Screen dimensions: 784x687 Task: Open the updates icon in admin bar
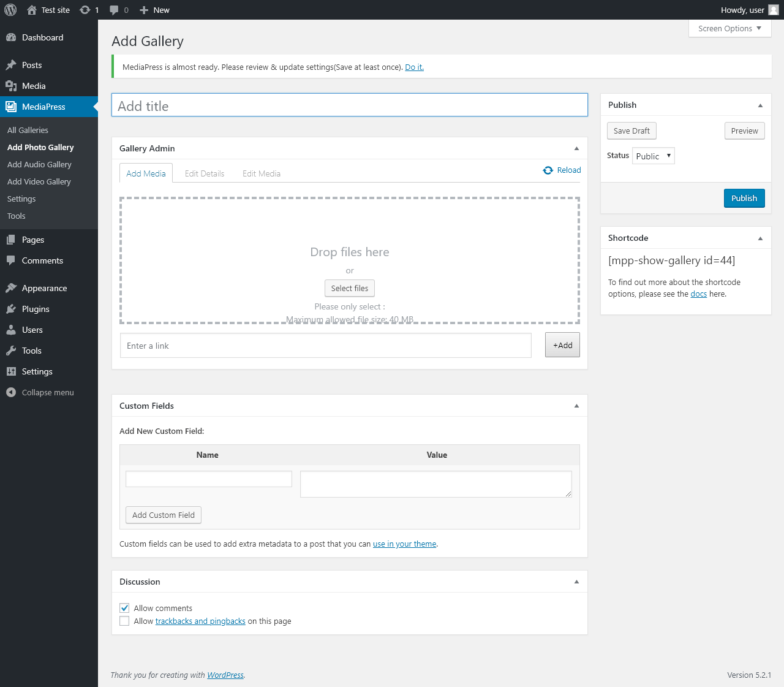coord(85,10)
